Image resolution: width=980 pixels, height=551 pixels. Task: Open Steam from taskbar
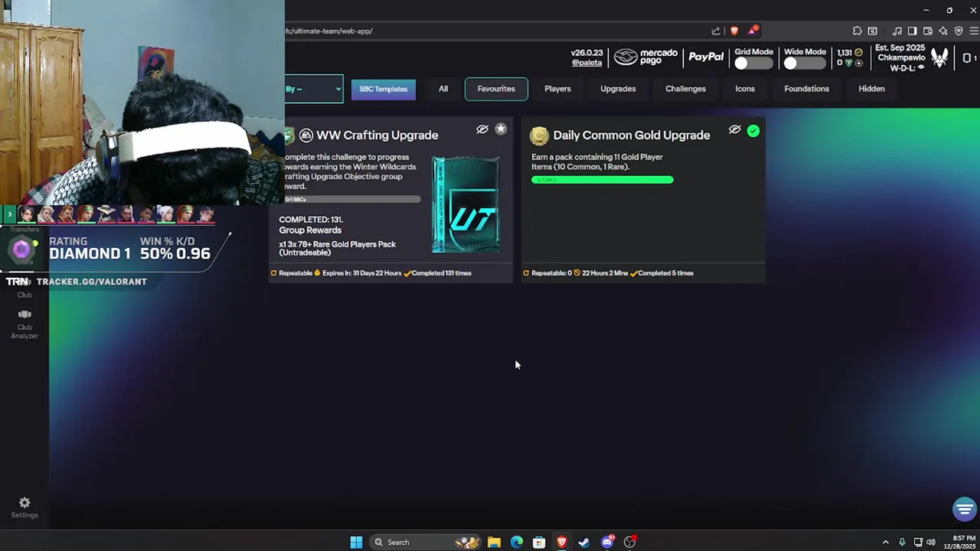[x=584, y=543]
